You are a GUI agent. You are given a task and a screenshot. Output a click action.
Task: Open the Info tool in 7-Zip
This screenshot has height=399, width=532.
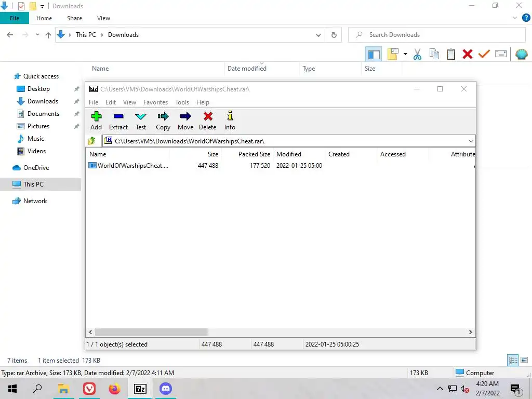[x=230, y=121]
